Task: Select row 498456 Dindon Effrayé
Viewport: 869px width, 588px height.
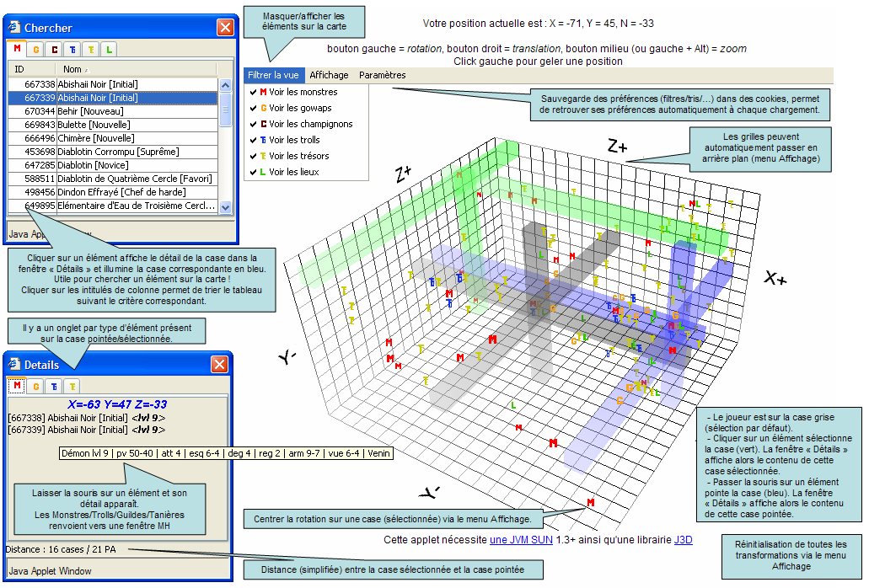Action: pos(113,192)
